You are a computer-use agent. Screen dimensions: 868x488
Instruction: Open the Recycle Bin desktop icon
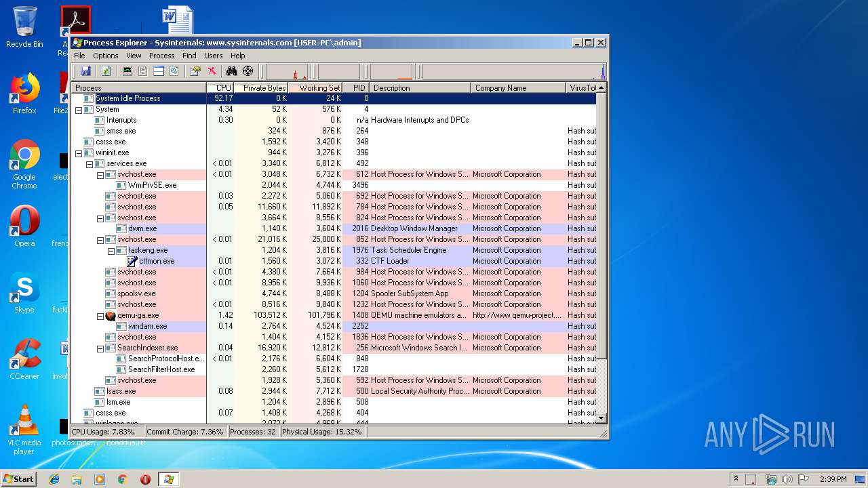24,28
